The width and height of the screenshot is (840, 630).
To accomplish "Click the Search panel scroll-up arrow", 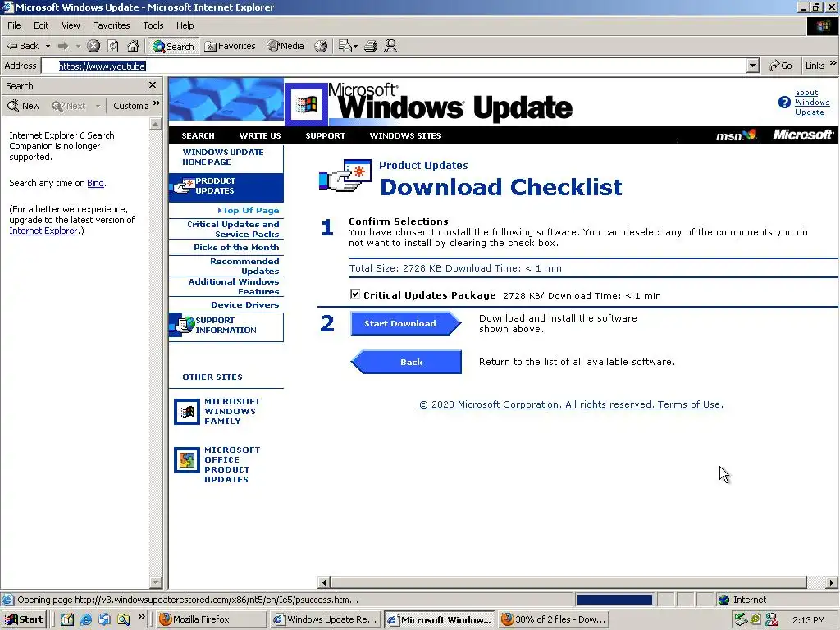I will pyautogui.click(x=155, y=124).
